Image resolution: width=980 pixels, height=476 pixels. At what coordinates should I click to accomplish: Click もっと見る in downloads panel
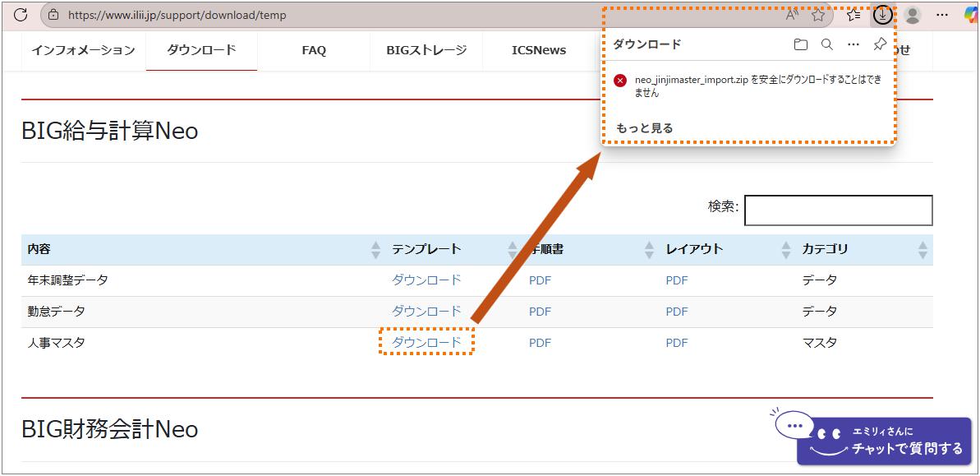(x=645, y=128)
